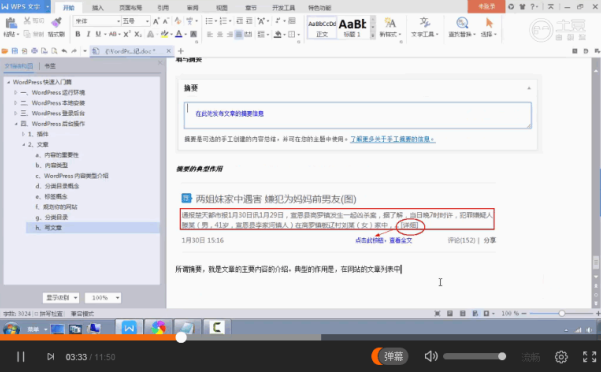Screen dimensions: 601x372
Task: Click the Windows Start orb
Action: pos(11,329)
